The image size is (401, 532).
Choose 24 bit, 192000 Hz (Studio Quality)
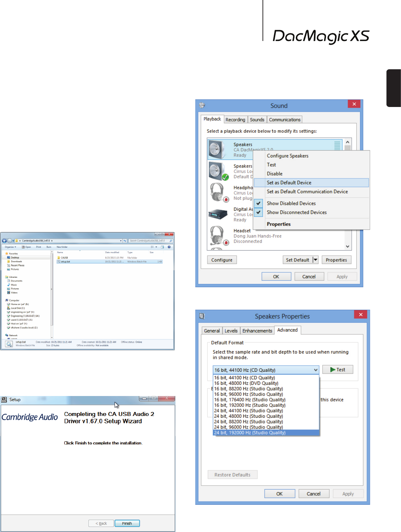(266, 433)
